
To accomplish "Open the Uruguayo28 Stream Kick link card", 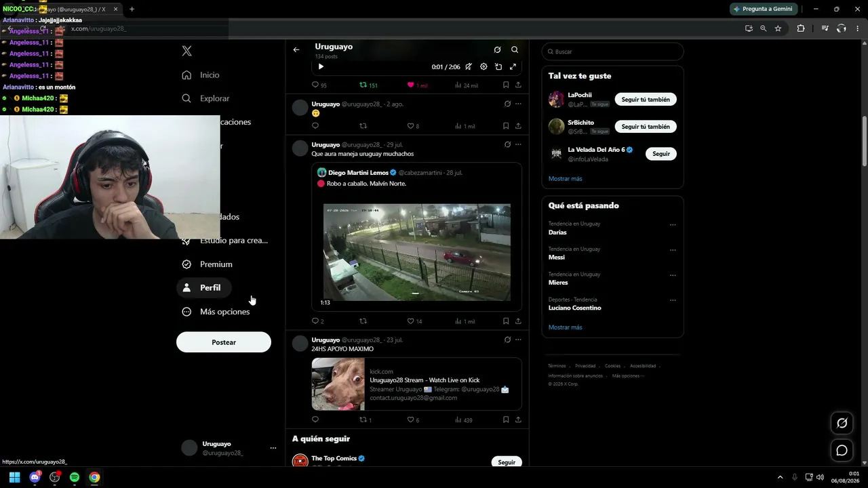I will pyautogui.click(x=416, y=384).
